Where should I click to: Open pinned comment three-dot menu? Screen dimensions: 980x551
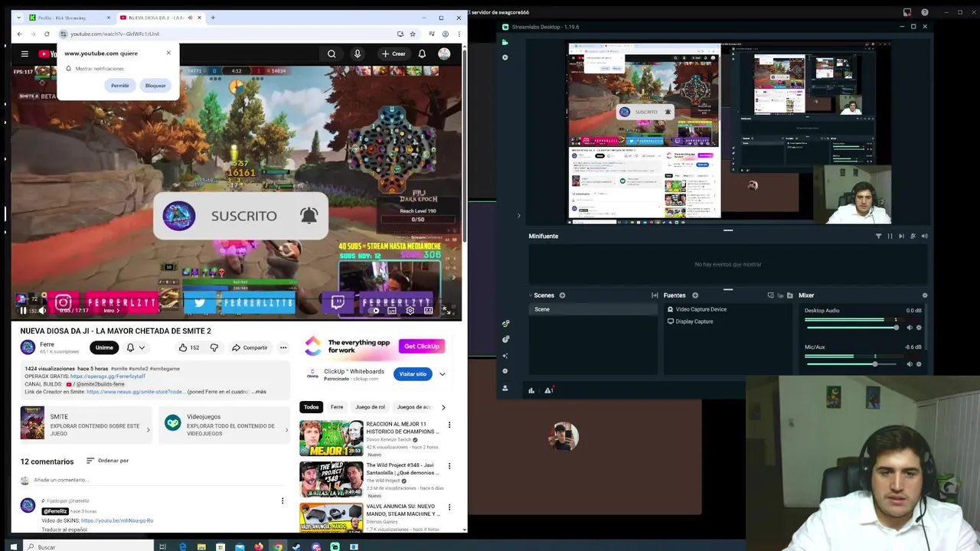point(282,501)
